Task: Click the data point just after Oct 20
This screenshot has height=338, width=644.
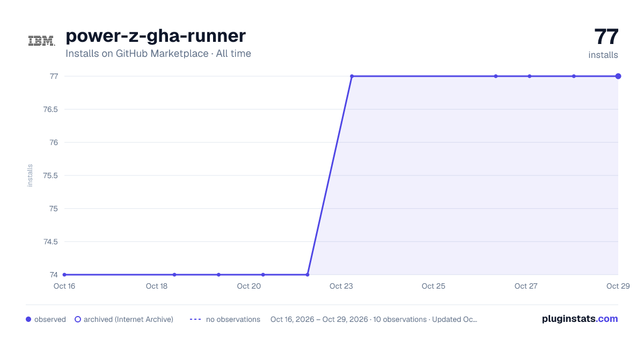Action: (x=263, y=275)
